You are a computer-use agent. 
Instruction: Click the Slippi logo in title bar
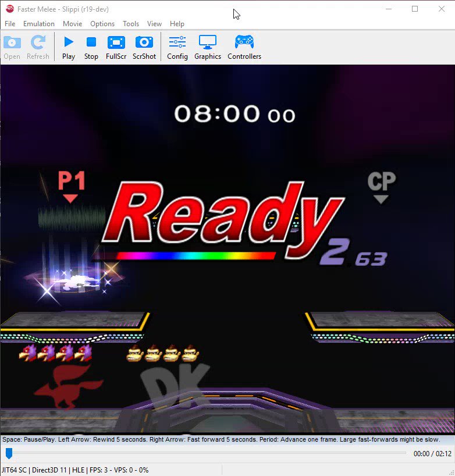pyautogui.click(x=10, y=9)
